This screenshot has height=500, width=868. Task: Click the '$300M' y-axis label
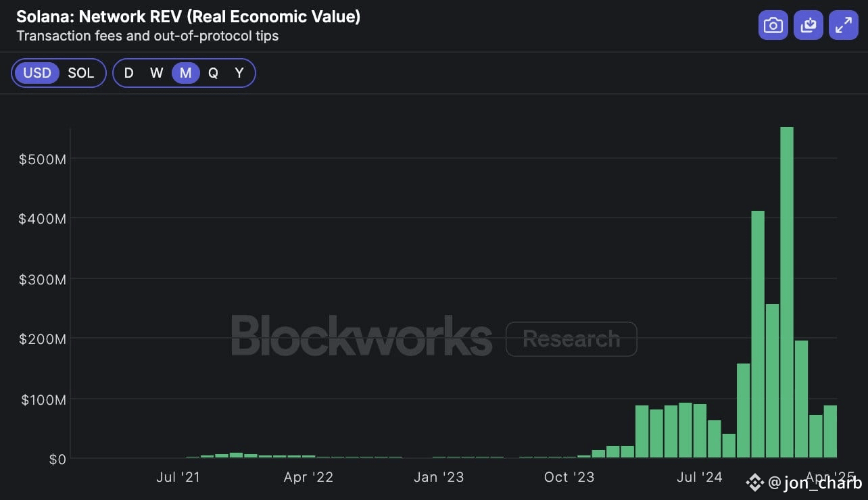tap(43, 278)
